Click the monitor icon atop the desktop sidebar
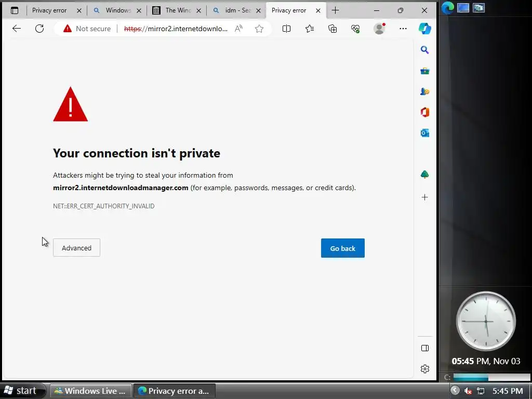This screenshot has width=532, height=399. [x=463, y=8]
